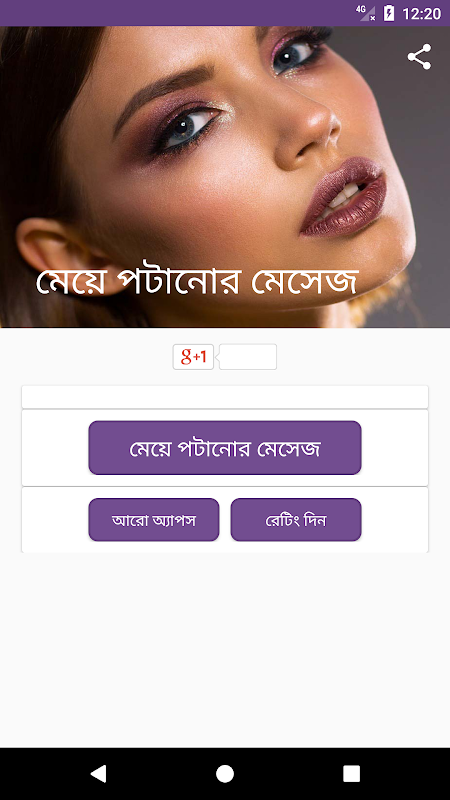Tap the 12:20 clock in status bar
The height and width of the screenshot is (800, 450).
421,13
